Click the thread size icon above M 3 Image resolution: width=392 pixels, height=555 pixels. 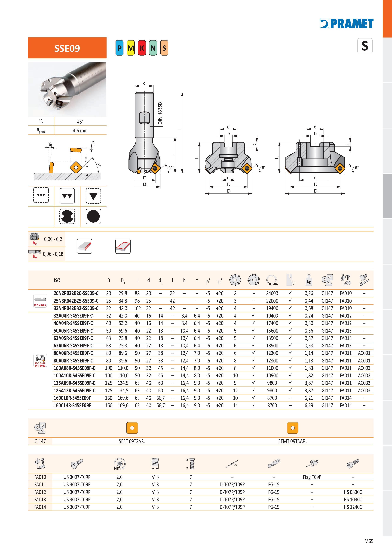coord(155,464)
